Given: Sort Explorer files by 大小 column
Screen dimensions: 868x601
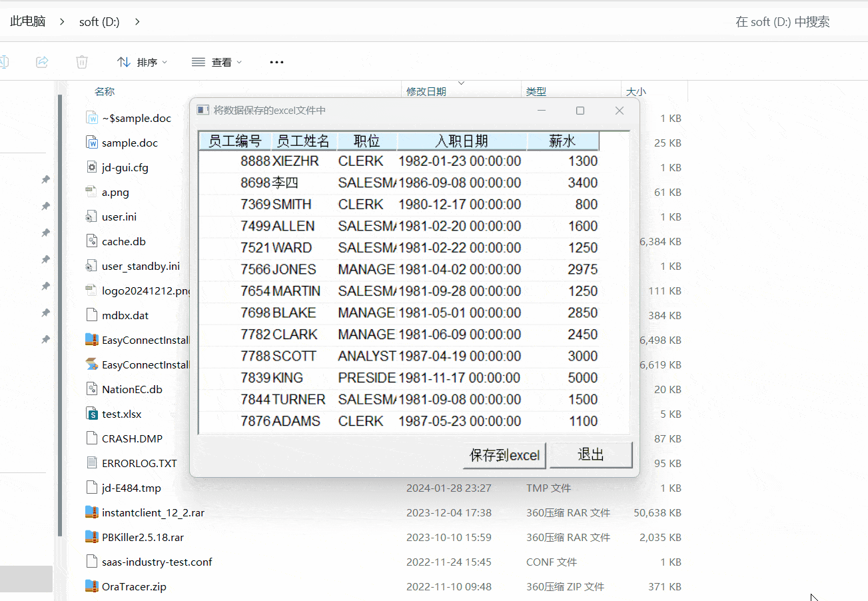Looking at the screenshot, I should point(636,91).
